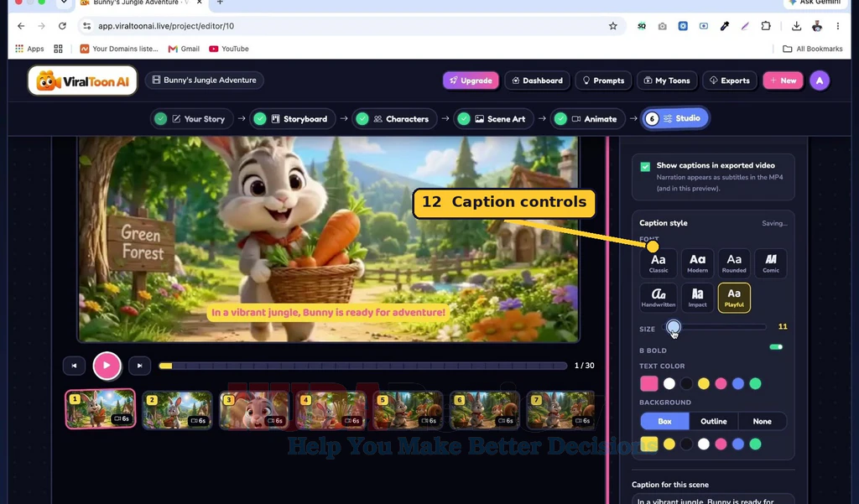The height and width of the screenshot is (504, 859).
Task: Select Box caption background
Action: click(x=664, y=421)
